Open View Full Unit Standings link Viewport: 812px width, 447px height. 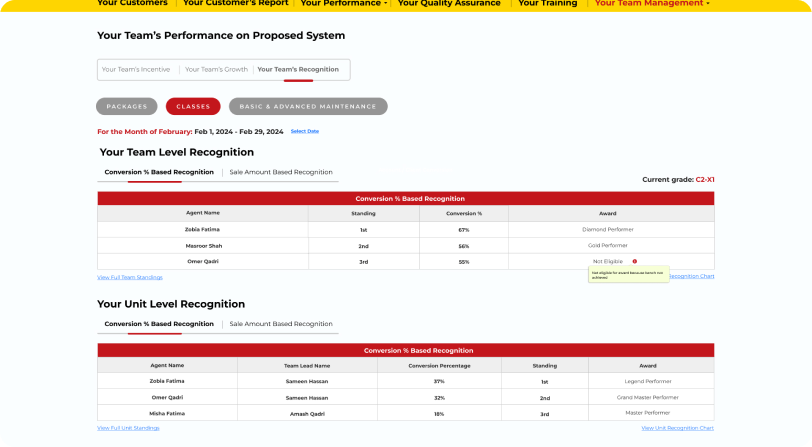coord(128,428)
